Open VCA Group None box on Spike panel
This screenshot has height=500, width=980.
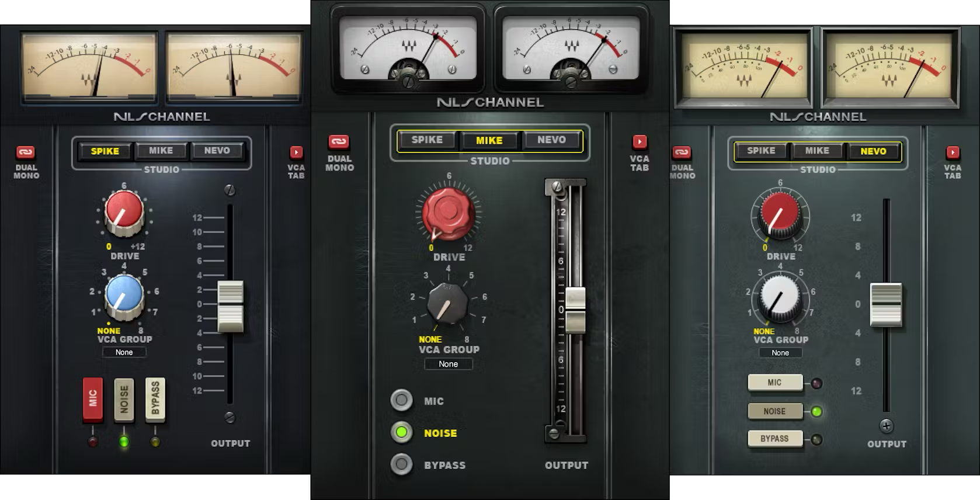124,352
